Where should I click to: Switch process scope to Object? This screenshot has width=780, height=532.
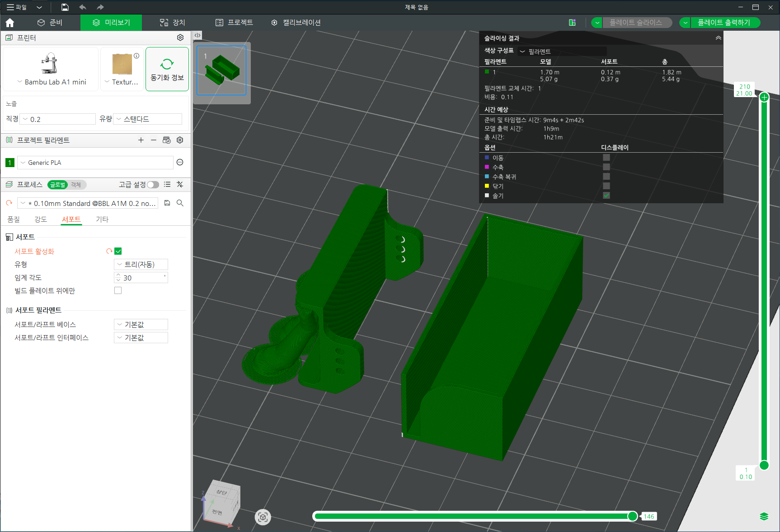pyautogui.click(x=76, y=185)
